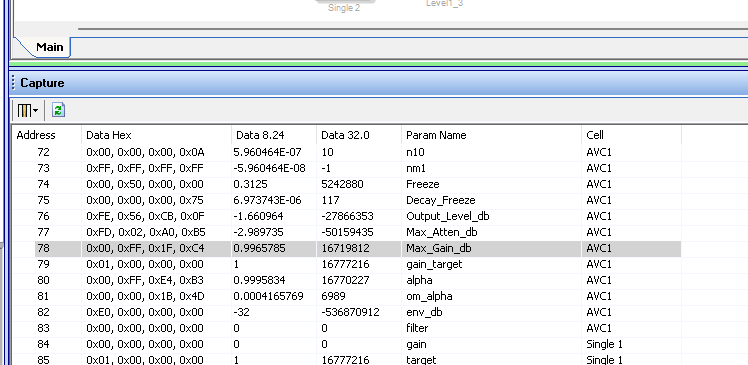Click the value 0.0004165769
The image size is (748, 365).
pos(268,296)
